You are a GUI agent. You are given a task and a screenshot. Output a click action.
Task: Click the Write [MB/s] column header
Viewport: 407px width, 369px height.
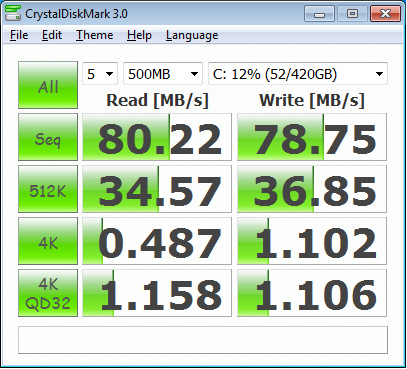[x=312, y=100]
